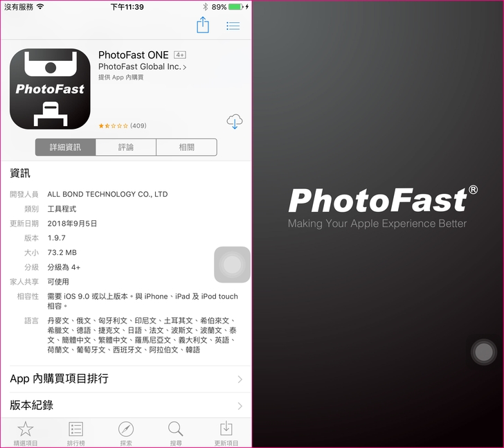Tap the 工具程式 category value
Screen dimensions: 504x448
tap(62, 209)
